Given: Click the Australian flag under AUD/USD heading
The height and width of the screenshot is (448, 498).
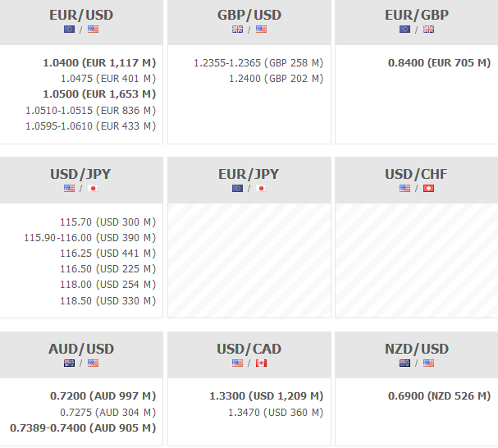Looking at the screenshot, I should [70, 363].
